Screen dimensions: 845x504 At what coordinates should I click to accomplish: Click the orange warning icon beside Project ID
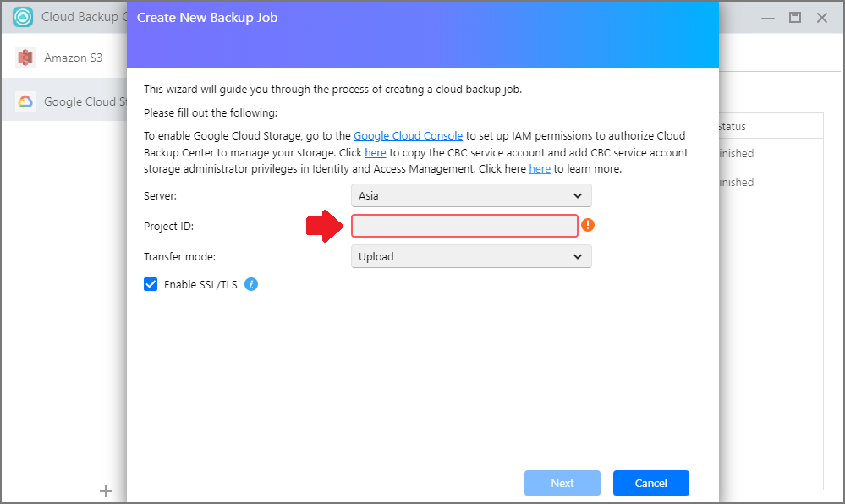click(x=588, y=225)
